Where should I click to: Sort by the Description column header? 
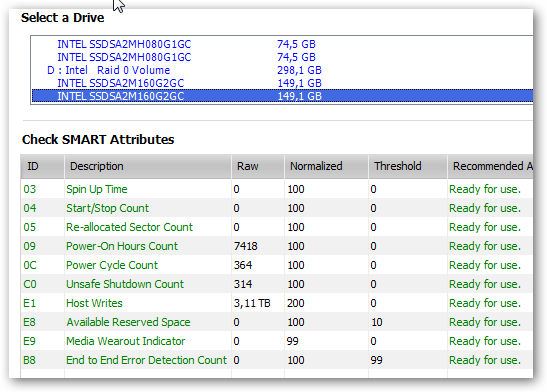pos(148,166)
